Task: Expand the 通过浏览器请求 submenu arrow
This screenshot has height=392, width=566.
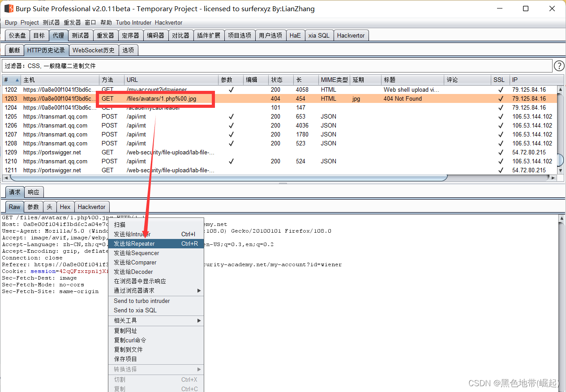Action: (199, 291)
